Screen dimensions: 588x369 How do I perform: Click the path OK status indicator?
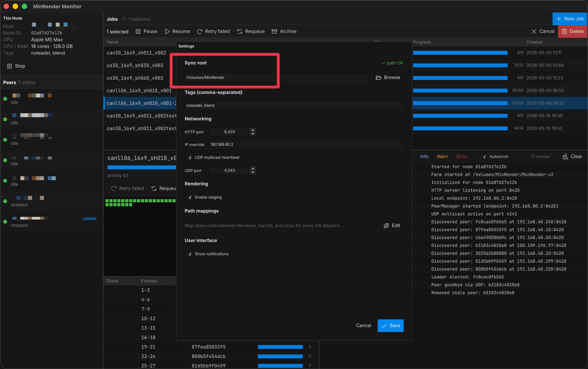pos(392,63)
